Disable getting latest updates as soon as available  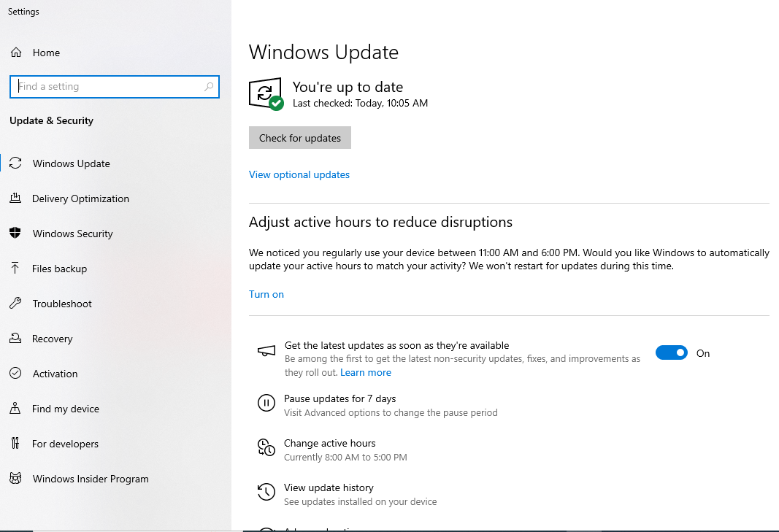coord(671,352)
